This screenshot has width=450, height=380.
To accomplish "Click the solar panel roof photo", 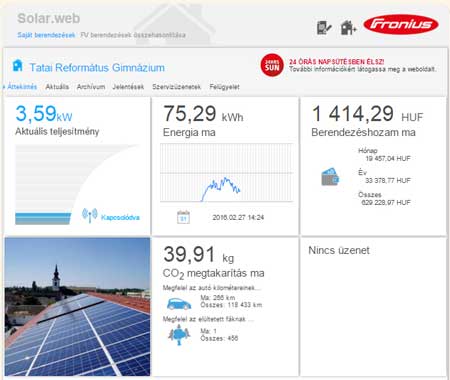I will [x=77, y=307].
